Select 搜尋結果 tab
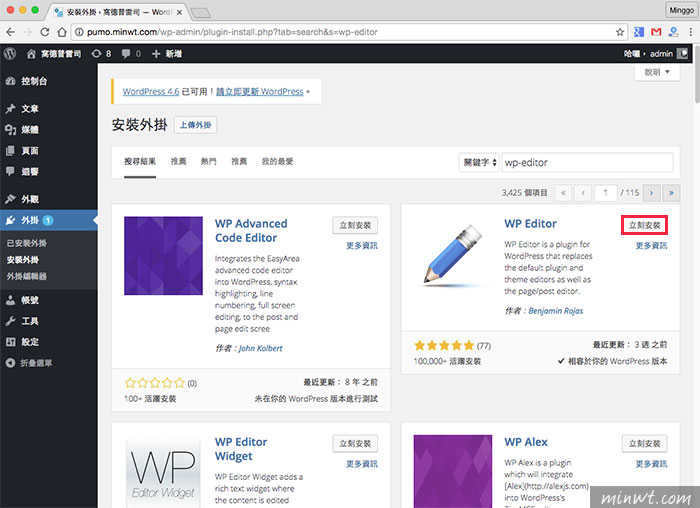This screenshot has height=508, width=700. [140, 162]
